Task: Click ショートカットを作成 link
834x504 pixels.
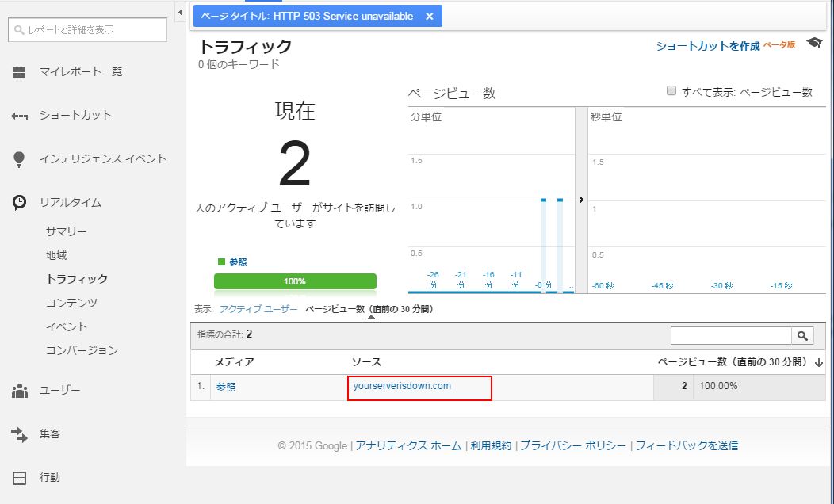Action: [707, 46]
